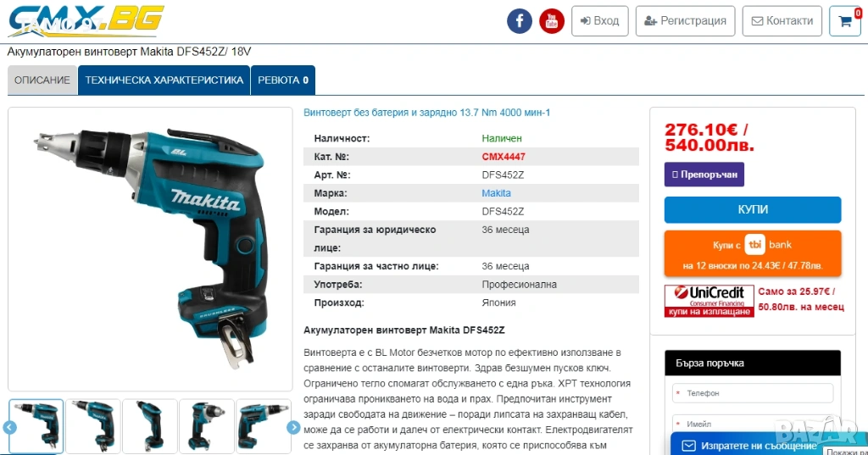Image resolution: width=868 pixels, height=455 pixels.
Task: Open the YouTube channel icon
Action: (551, 21)
